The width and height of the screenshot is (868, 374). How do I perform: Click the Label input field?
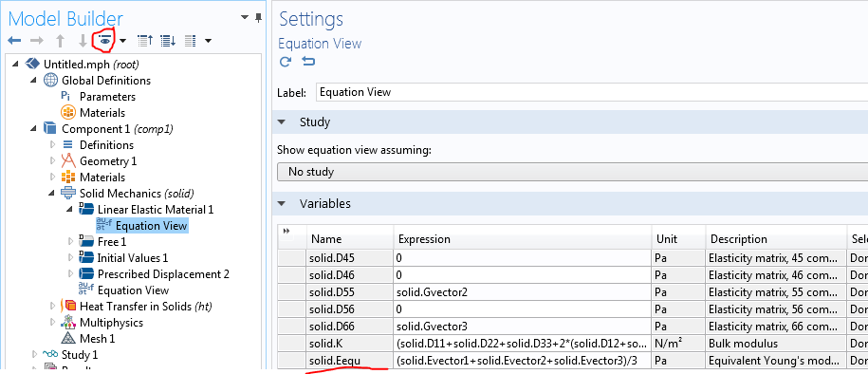point(592,92)
